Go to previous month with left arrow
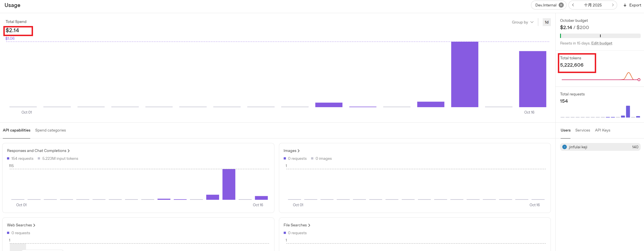644x251 pixels. (x=573, y=5)
